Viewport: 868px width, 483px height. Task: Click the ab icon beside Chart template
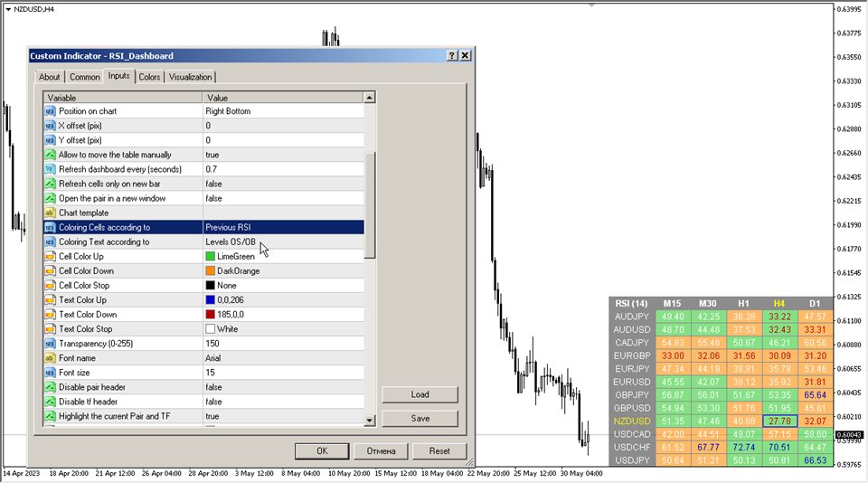coord(50,213)
